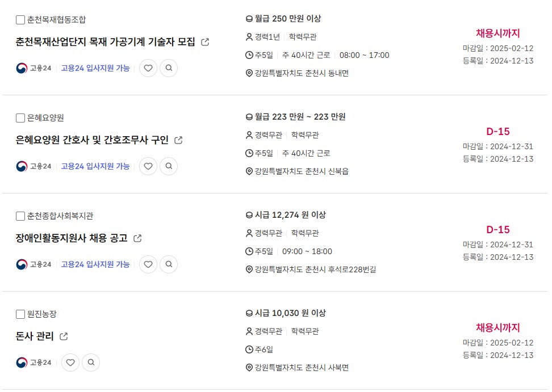The width and height of the screenshot is (552, 392).
Task: Select the 은혜요양원 checkbox
Action: coord(20,118)
